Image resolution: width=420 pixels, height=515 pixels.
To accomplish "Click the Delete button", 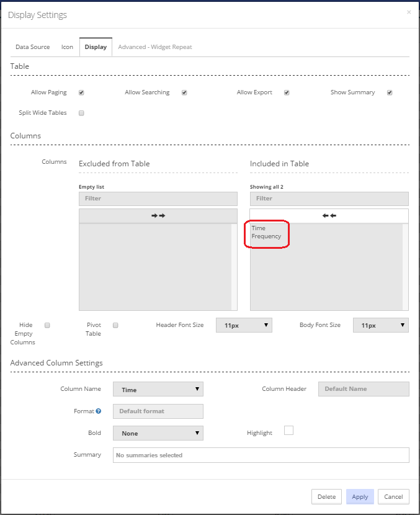I will coord(326,496).
